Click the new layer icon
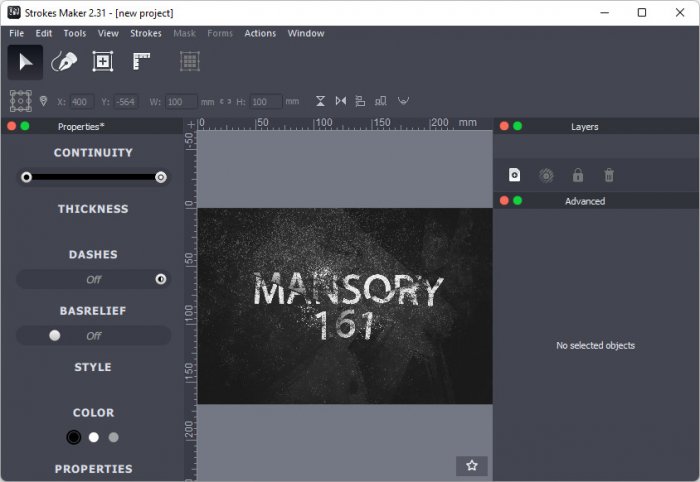The width and height of the screenshot is (700, 482). click(514, 175)
